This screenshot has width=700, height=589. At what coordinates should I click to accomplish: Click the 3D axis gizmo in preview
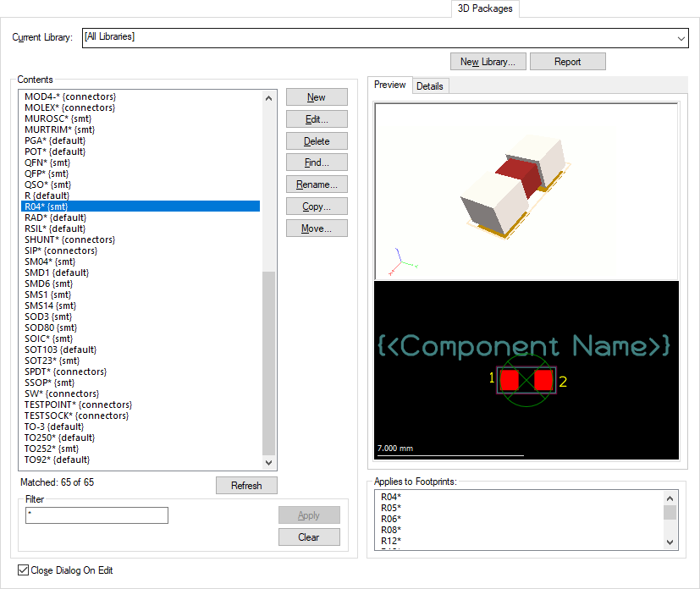pyautogui.click(x=400, y=263)
